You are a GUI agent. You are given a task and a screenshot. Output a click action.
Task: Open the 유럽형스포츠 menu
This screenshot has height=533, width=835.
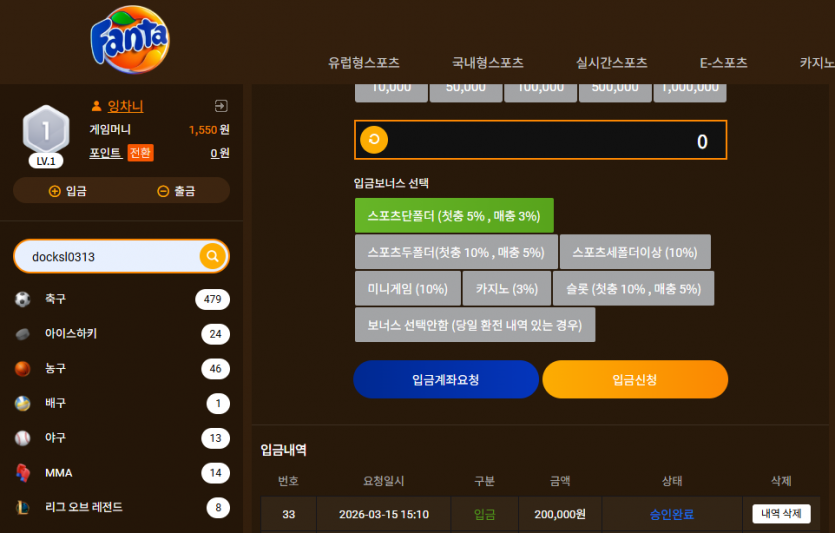pyautogui.click(x=364, y=63)
